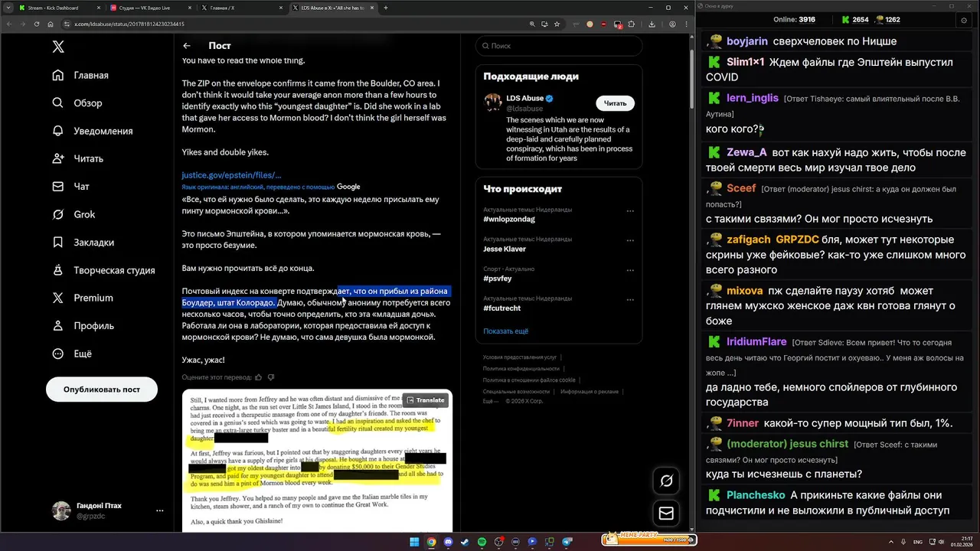Screen dimensions: 980x551
Task: Go to Профиль page
Action: (x=83, y=326)
